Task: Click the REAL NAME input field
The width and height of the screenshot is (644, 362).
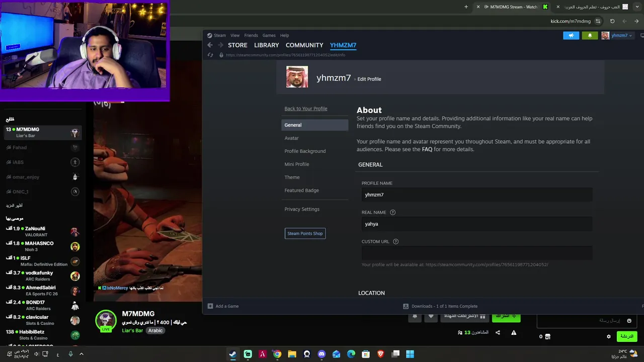Action: coord(476,224)
